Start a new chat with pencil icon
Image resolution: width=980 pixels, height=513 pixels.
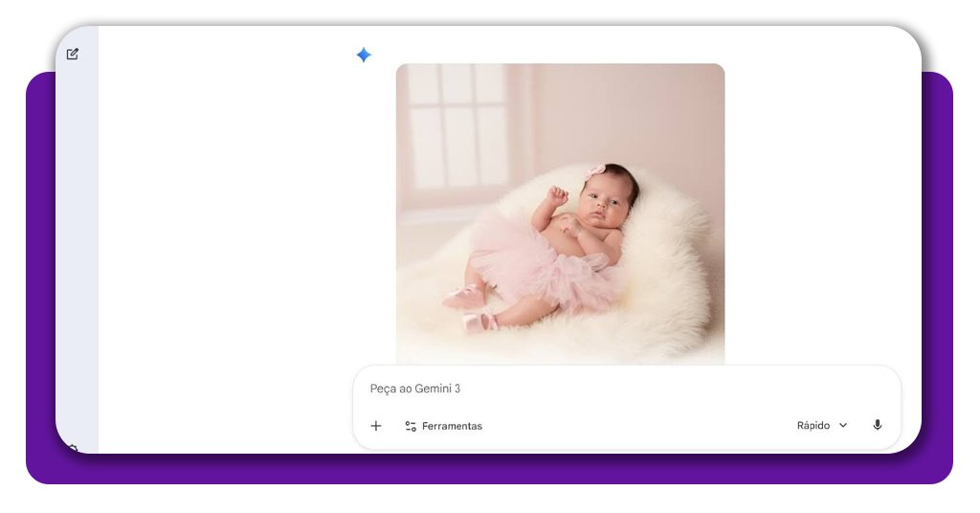pos(73,55)
